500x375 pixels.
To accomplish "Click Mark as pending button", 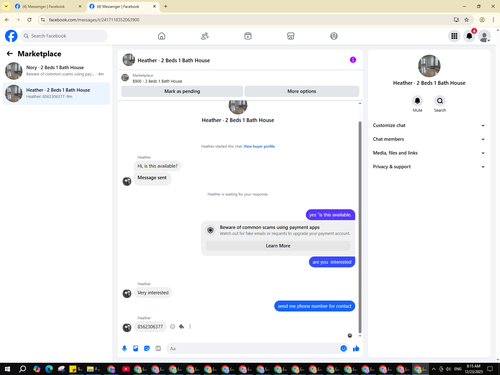I will (182, 91).
